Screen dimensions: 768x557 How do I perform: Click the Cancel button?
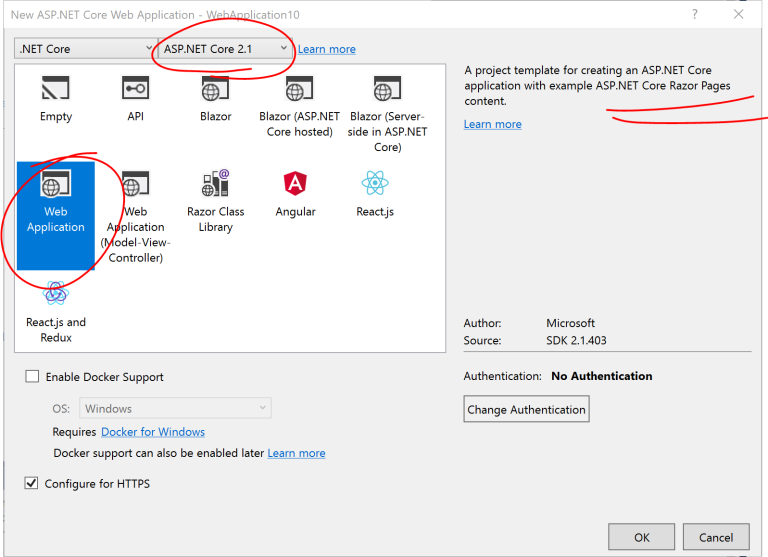point(716,537)
